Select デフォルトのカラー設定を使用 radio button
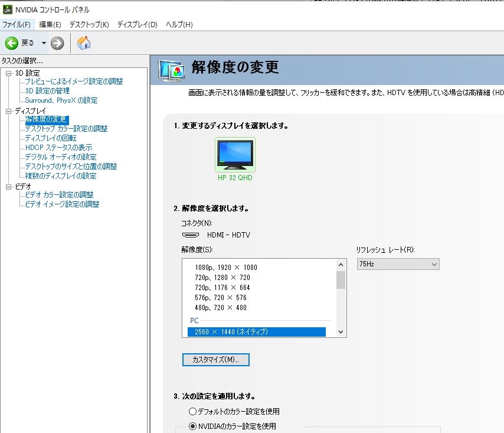 [192, 412]
